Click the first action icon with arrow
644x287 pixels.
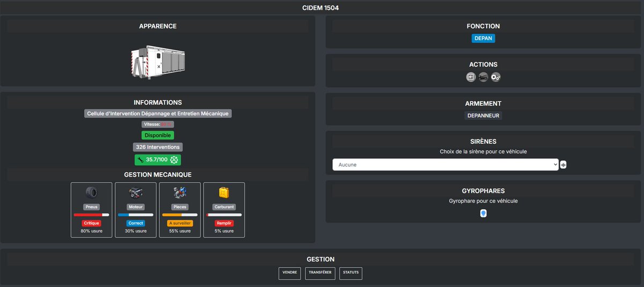471,77
